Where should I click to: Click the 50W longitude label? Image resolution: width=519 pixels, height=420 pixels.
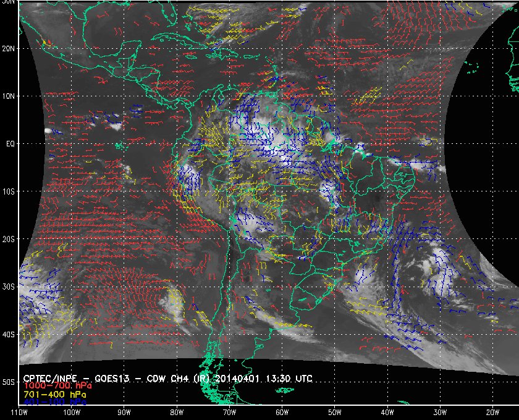click(x=335, y=413)
